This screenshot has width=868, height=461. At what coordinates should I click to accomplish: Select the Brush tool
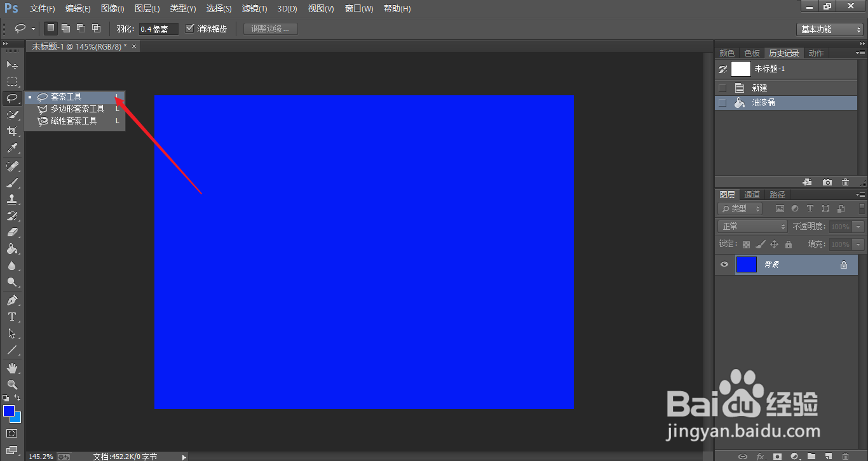pos(12,183)
